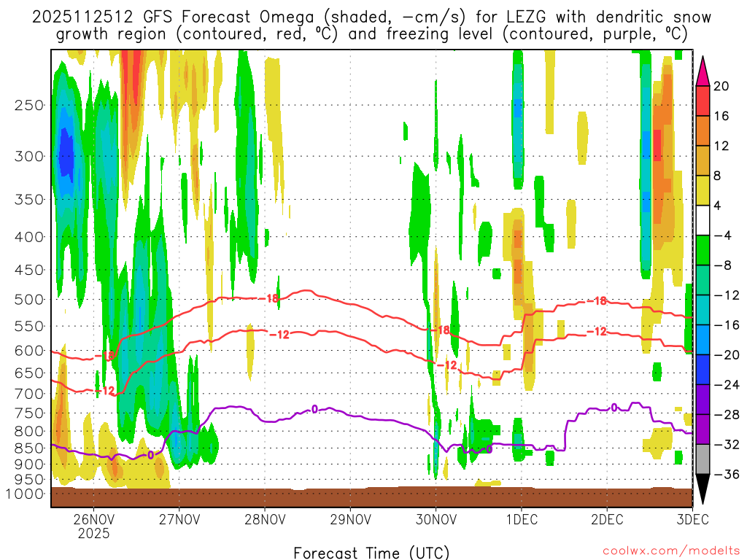Click the 950 pressure level label
Viewport: 747px width, 560px height.
point(29,480)
